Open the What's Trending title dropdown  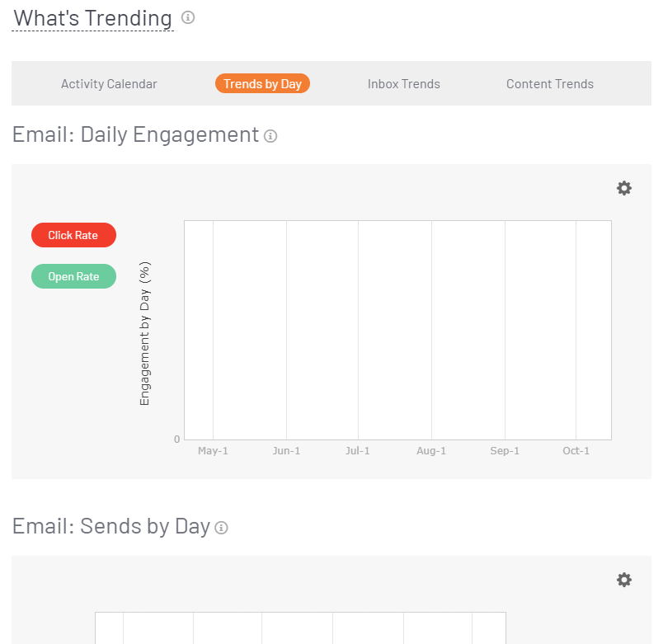click(x=93, y=18)
